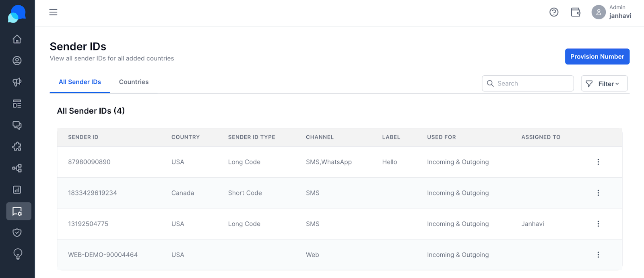This screenshot has width=644, height=278.
Task: Open the integrations puzzle piece icon
Action: pos(17,147)
